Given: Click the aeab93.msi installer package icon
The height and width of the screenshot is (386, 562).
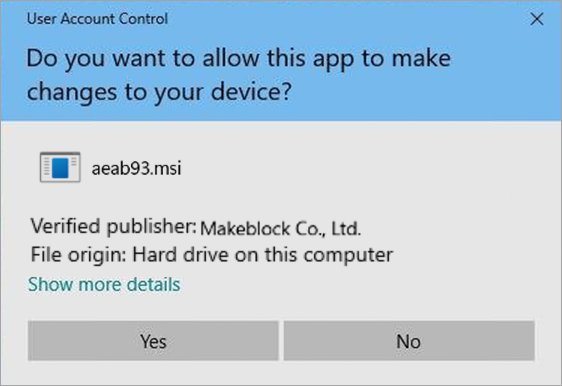Looking at the screenshot, I should (x=60, y=167).
